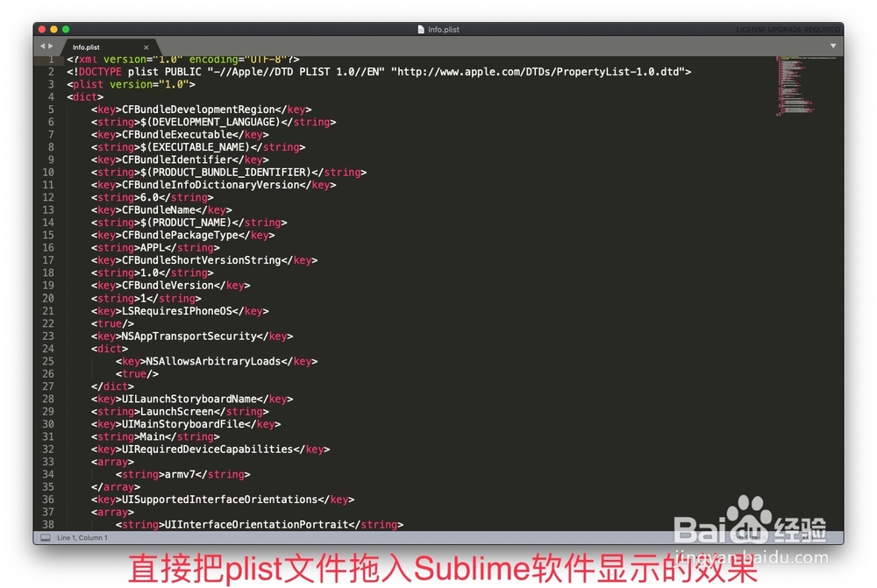877x588 pixels.
Task: Click the LSRequiresIPhoneOS key text
Action: coord(177,311)
